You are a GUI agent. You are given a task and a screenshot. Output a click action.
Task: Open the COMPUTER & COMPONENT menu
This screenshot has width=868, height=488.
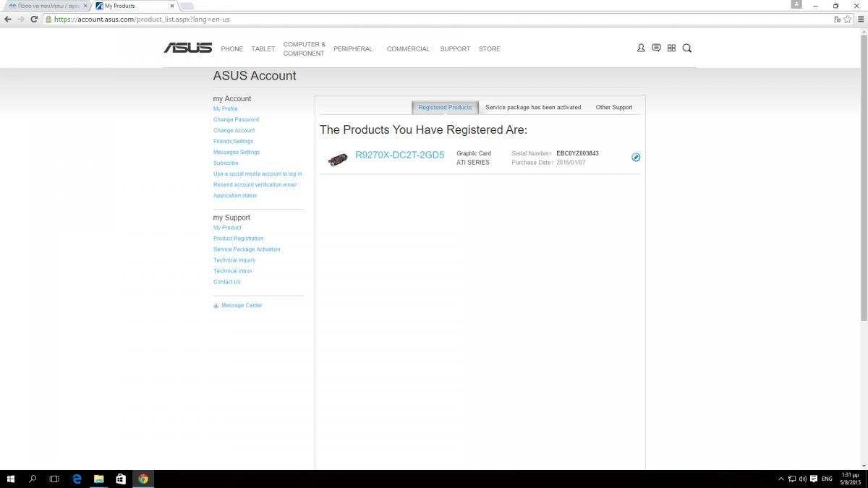coord(304,49)
